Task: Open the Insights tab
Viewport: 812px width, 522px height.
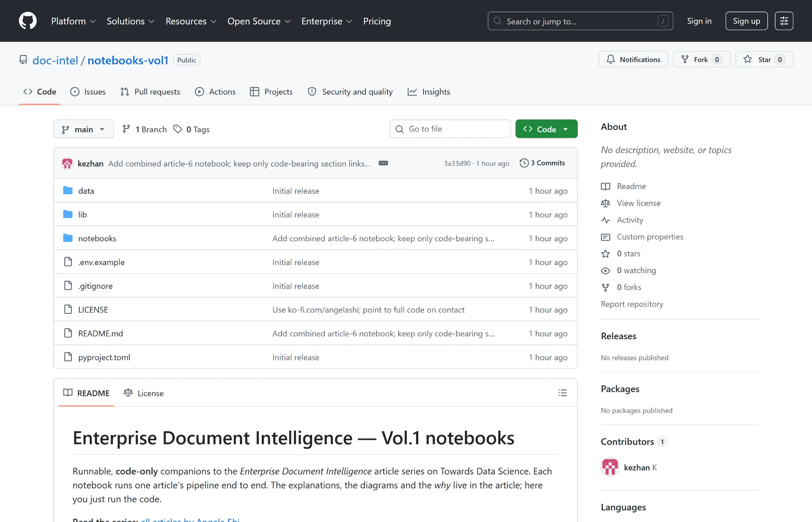Action: tap(429, 92)
